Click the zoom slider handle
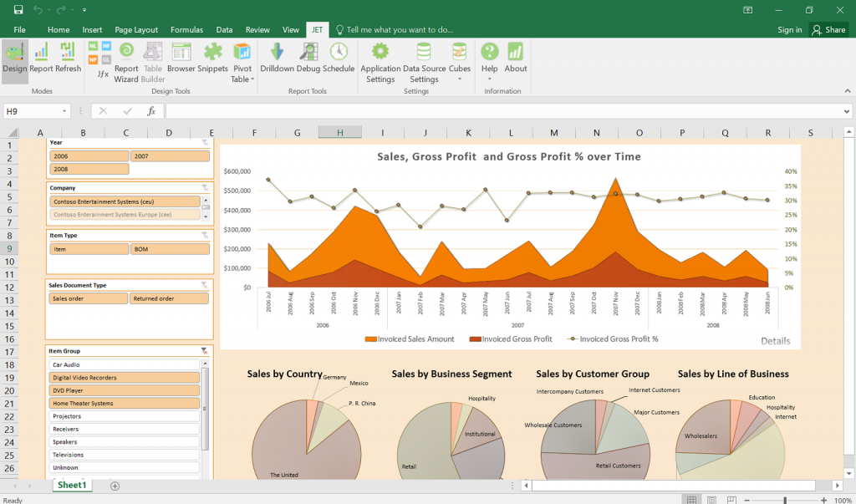This screenshot has width=856, height=504. 785,500
